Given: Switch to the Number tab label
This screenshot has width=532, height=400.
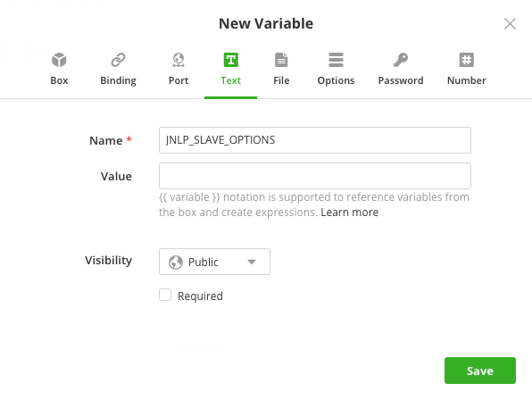Looking at the screenshot, I should (467, 80).
